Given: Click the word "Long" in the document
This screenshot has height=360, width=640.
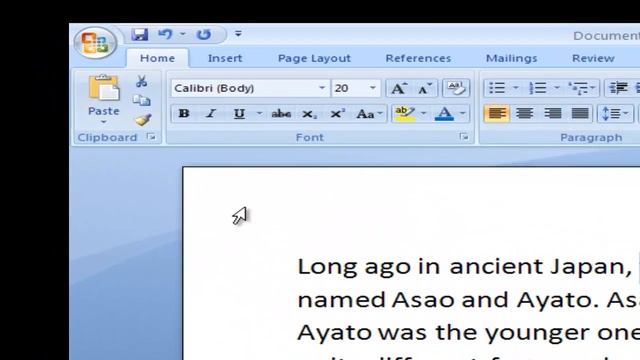Looking at the screenshot, I should (x=327, y=267).
